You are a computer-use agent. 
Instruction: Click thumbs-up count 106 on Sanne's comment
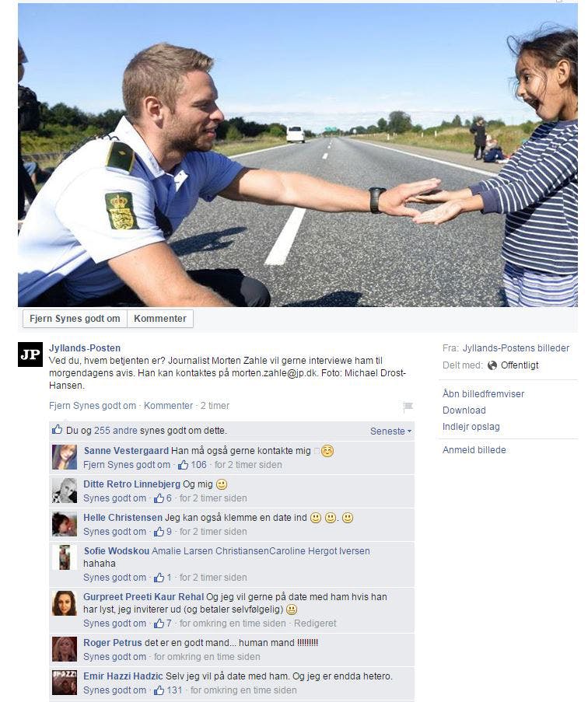192,465
